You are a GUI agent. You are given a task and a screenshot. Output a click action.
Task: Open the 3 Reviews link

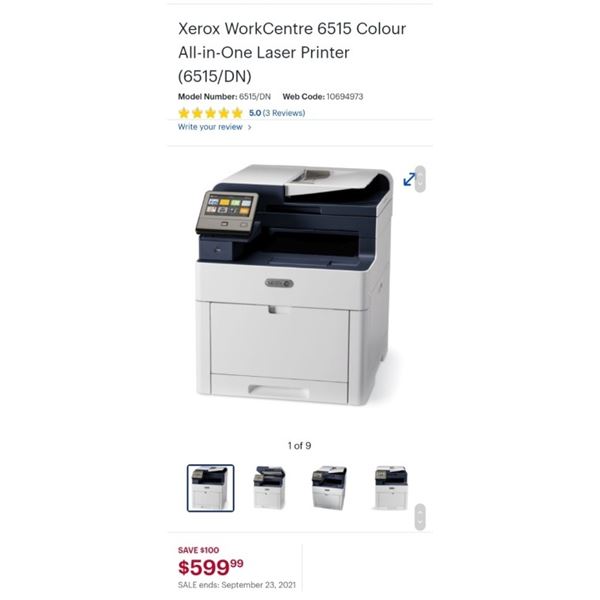tap(284, 113)
